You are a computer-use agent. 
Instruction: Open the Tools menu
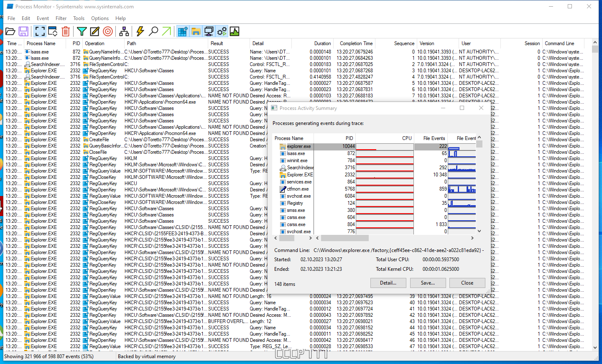(x=79, y=18)
